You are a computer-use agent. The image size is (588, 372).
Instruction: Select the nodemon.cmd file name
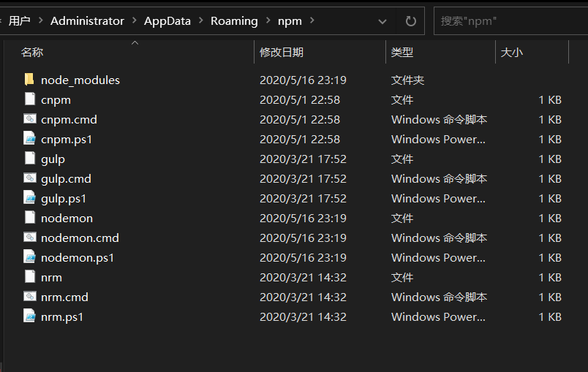80,238
